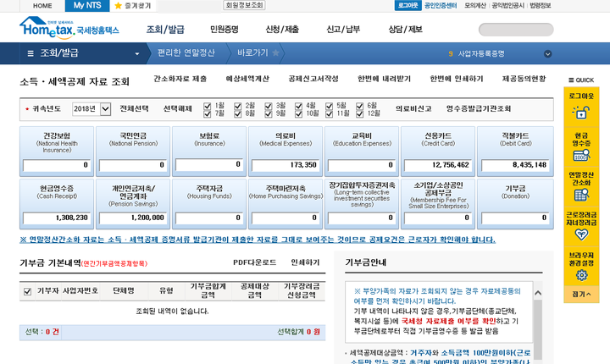Open the 기부금 (Donation) tile
The image size is (610, 364).
(x=515, y=204)
